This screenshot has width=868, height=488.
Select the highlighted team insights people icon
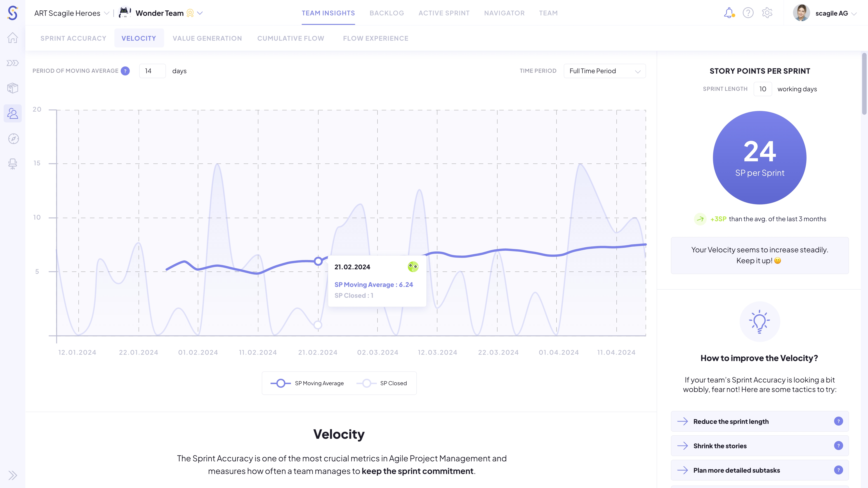(12, 113)
